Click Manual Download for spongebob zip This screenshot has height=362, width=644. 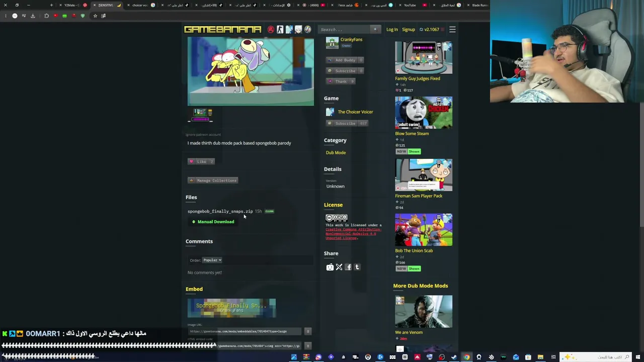[x=213, y=222]
